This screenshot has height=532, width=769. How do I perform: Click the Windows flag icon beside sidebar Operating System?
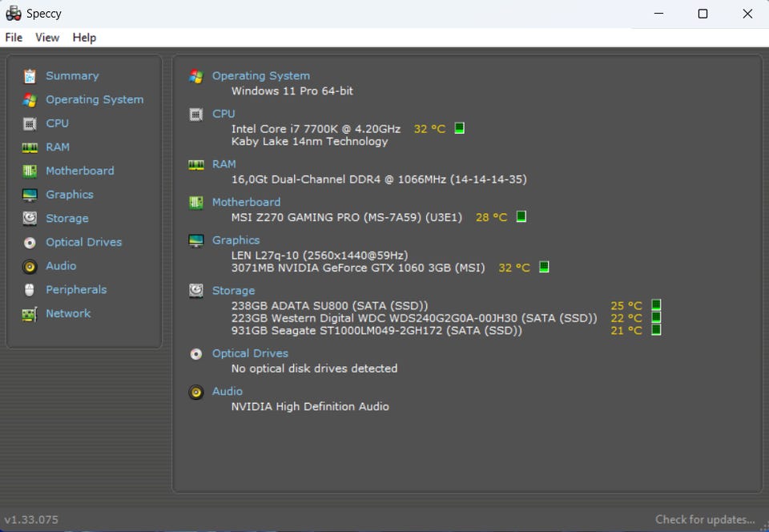click(30, 100)
